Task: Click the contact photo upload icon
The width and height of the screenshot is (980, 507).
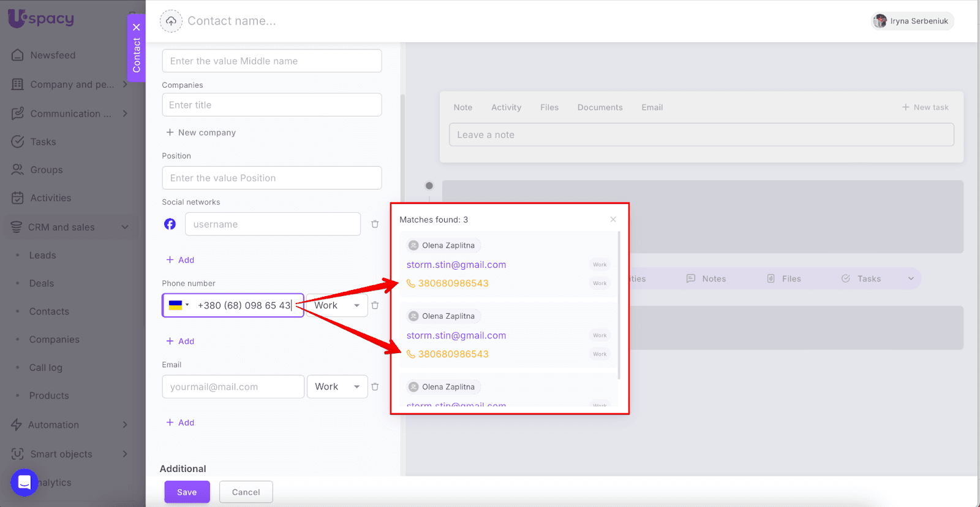Action: (x=171, y=21)
